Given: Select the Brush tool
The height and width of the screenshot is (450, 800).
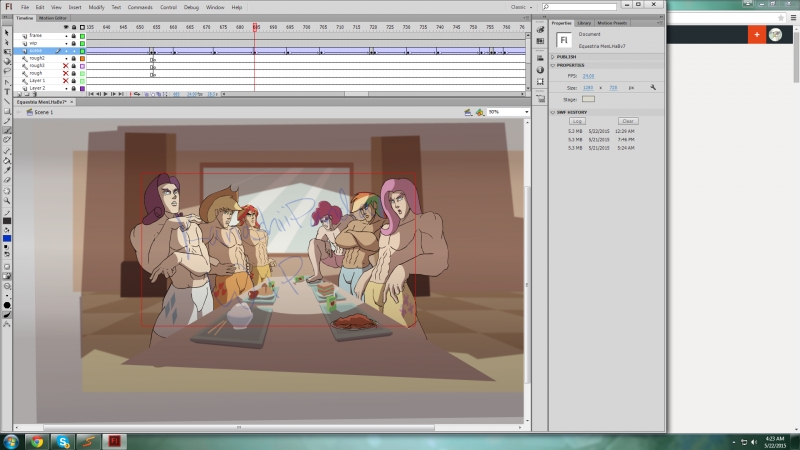Looking at the screenshot, I should [x=7, y=131].
